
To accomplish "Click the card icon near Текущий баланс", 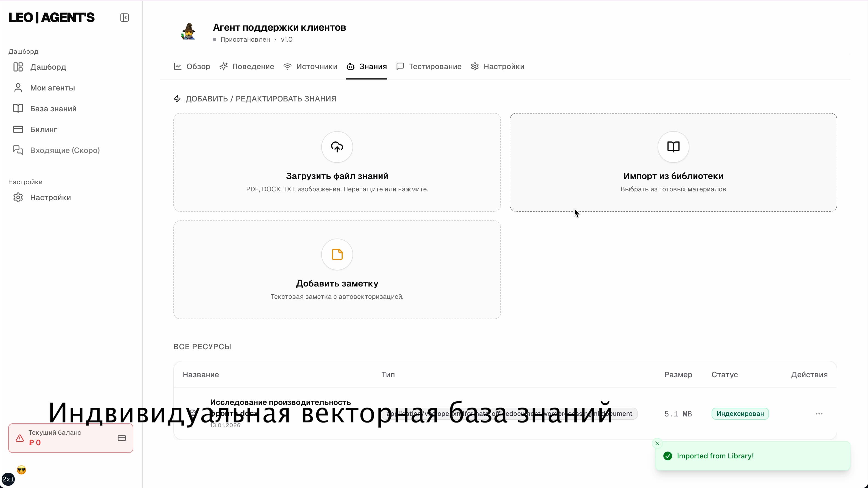I will coord(122,438).
